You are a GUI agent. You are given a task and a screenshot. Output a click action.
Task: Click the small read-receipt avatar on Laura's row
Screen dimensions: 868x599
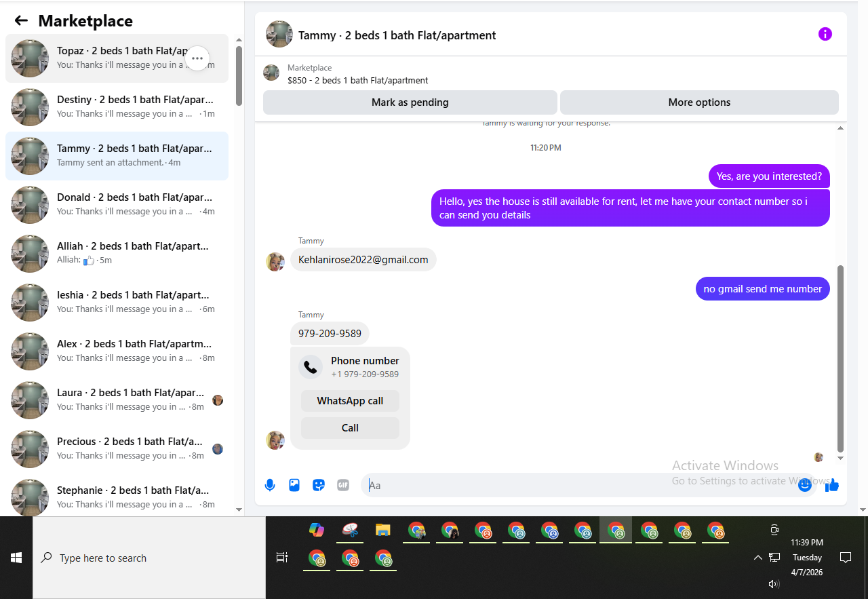[x=218, y=400]
